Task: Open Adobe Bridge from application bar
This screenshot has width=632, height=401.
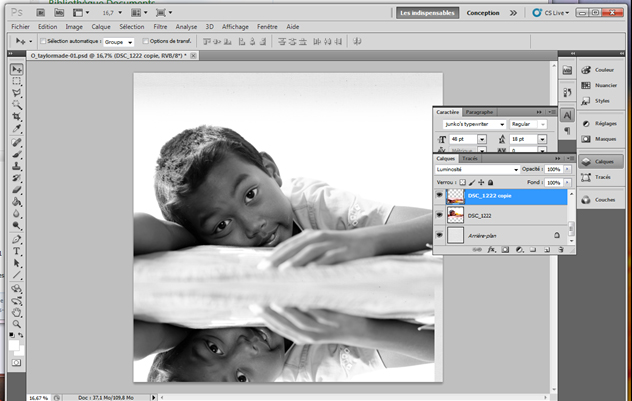Action: pyautogui.click(x=41, y=13)
